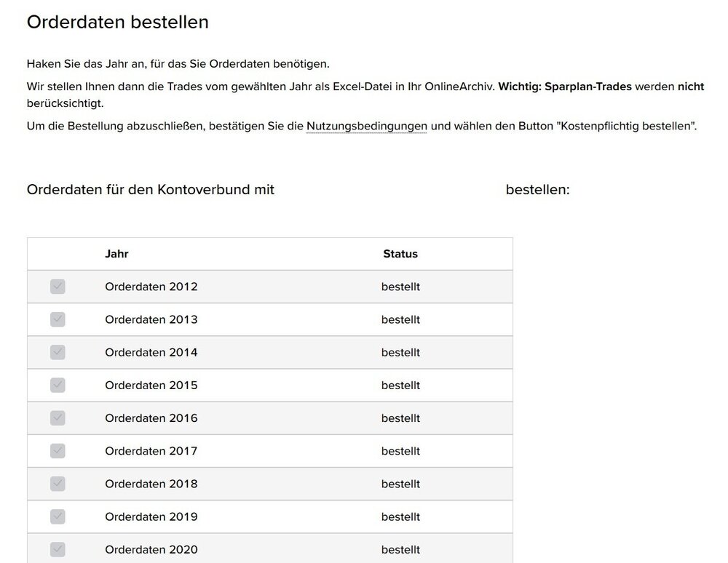
Task: Toggle the Orderdaten 2012 checkbox
Action: (x=58, y=287)
